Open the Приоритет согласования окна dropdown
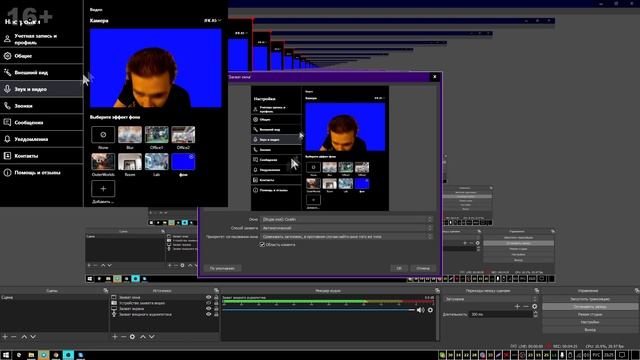 [x=346, y=236]
